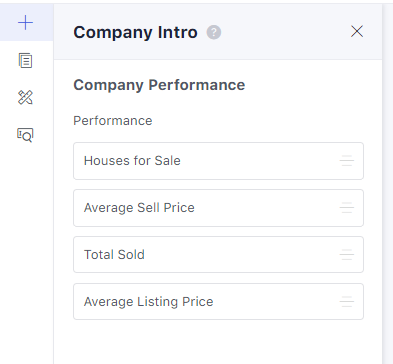Click the Performance label
Screen dimensions: 393x364
pos(113,121)
